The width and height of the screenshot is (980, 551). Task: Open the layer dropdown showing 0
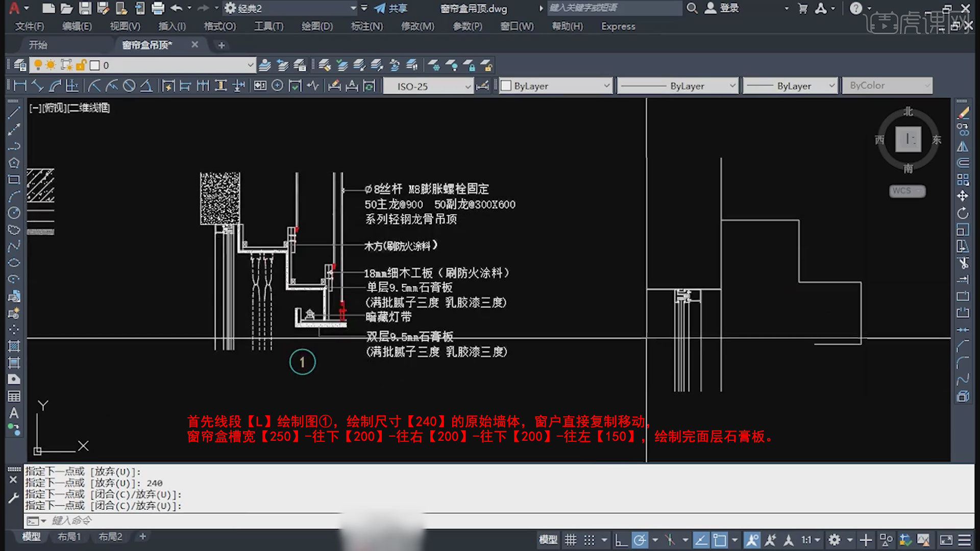pyautogui.click(x=142, y=65)
